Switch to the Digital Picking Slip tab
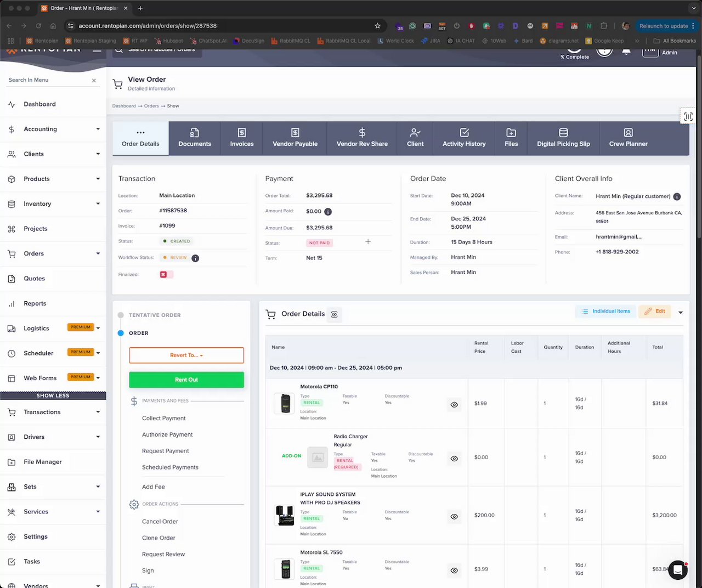The image size is (702, 588). pyautogui.click(x=563, y=138)
